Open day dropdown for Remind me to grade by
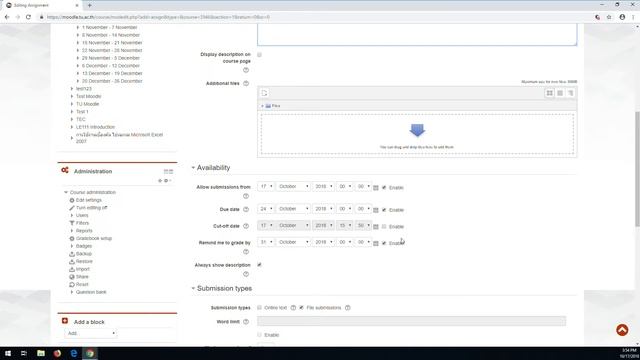Screen dimensions: 640x360 tap(266, 242)
